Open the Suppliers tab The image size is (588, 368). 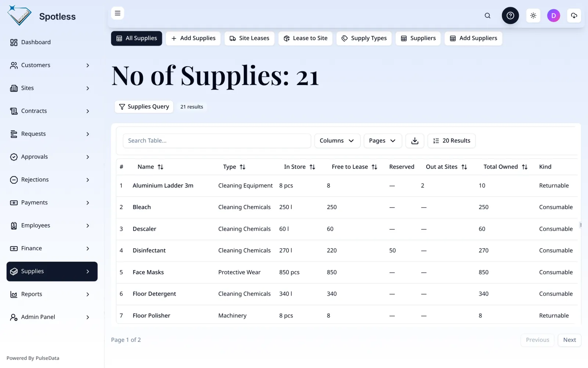click(418, 38)
